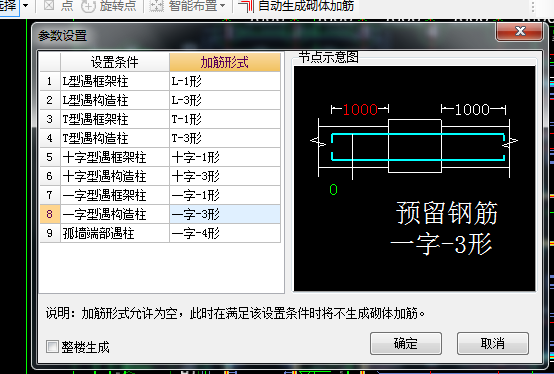554x374 pixels.
Task: Click row number 8 header
Action: [x=50, y=214]
